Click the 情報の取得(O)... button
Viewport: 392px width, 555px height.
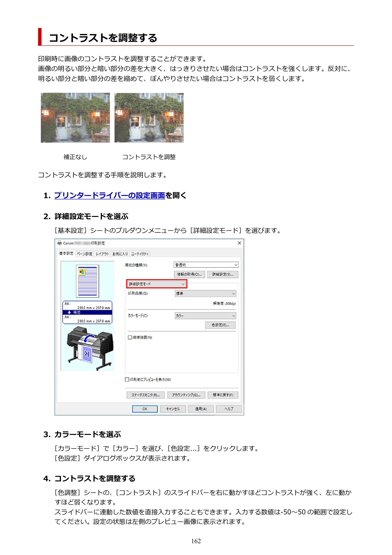pyautogui.click(x=189, y=274)
